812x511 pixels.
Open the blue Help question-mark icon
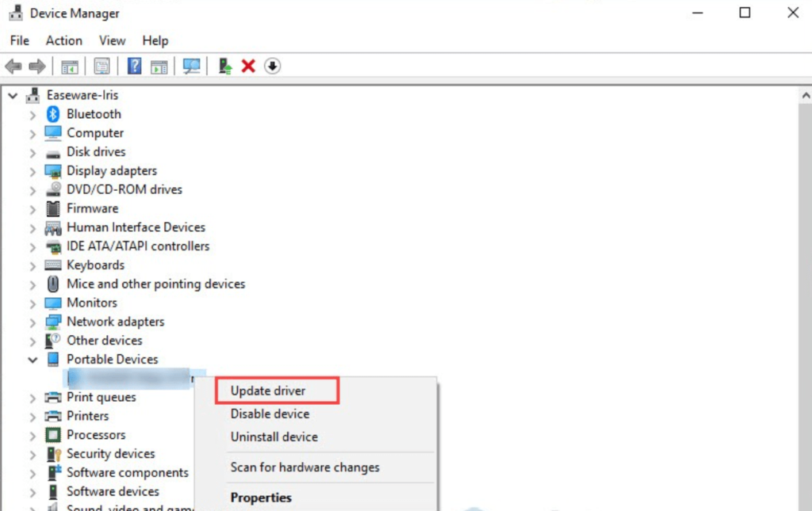134,67
